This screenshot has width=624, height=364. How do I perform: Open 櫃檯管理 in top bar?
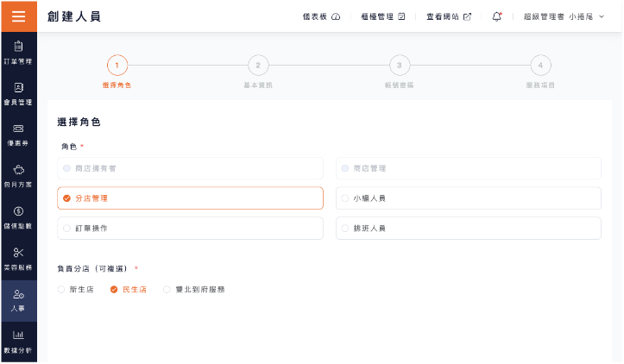coord(383,16)
